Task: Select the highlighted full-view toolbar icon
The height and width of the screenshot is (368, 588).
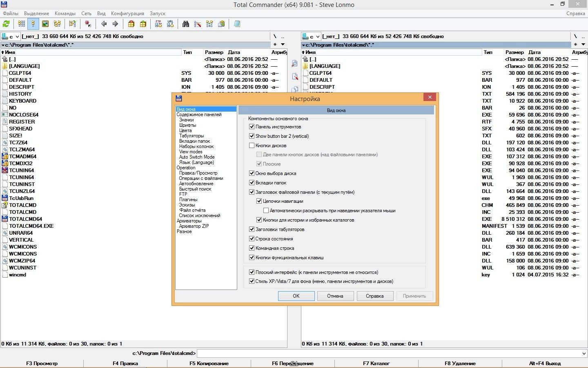Action: (x=33, y=24)
